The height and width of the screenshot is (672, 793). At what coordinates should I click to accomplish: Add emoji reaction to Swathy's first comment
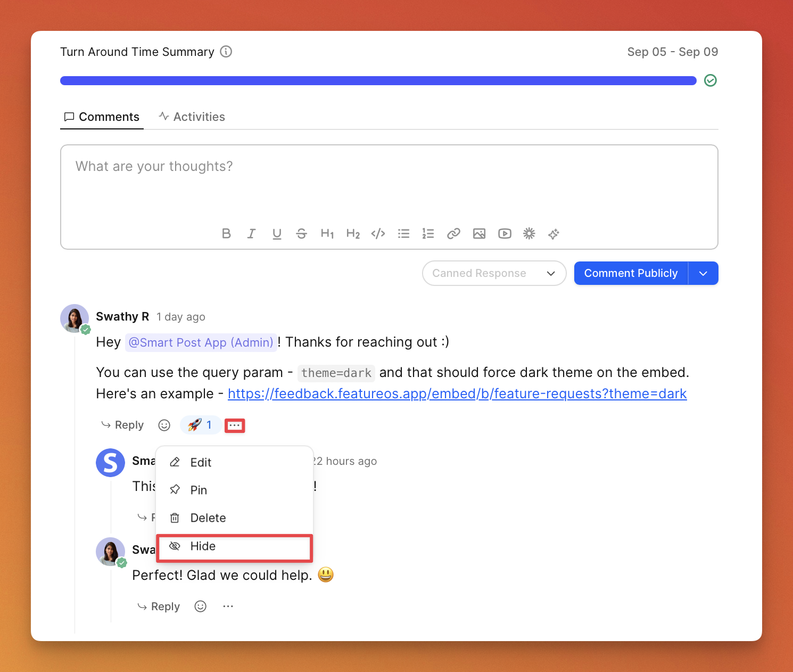[164, 425]
